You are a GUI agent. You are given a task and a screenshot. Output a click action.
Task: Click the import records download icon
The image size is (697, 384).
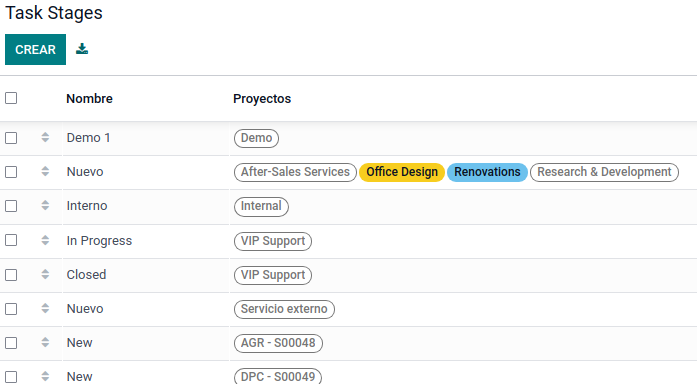coord(82,49)
